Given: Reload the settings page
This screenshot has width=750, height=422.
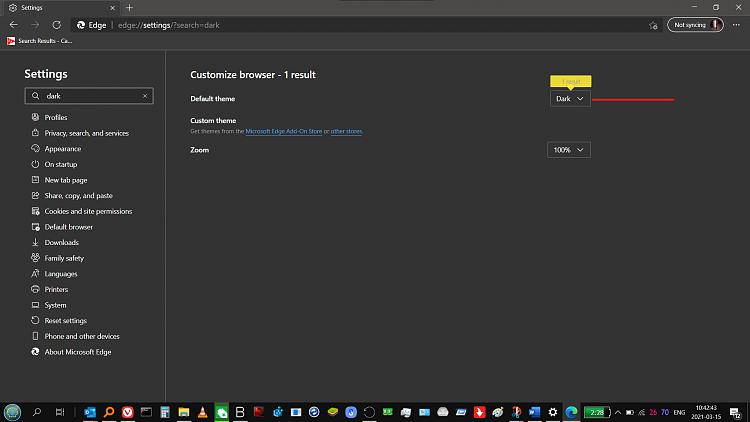Looking at the screenshot, I should [x=56, y=25].
